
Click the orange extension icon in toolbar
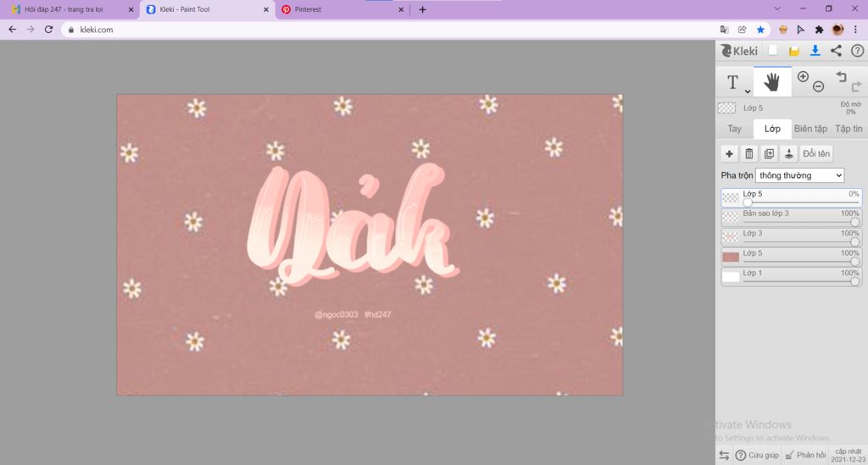click(782, 30)
